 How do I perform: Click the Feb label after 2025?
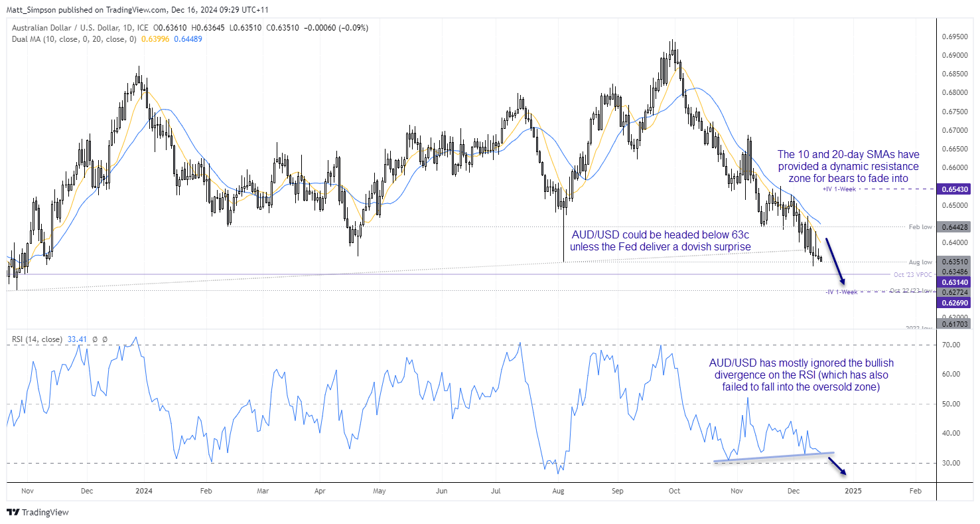(914, 491)
